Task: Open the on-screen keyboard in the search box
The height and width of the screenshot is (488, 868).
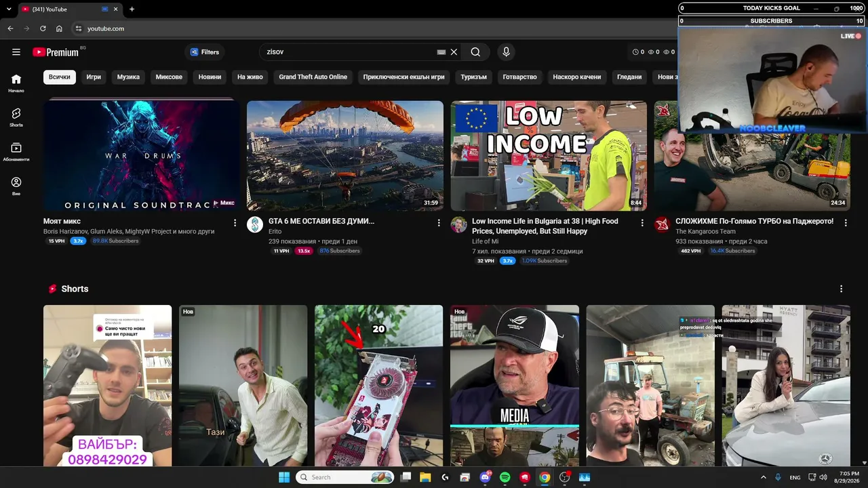Action: pos(441,52)
